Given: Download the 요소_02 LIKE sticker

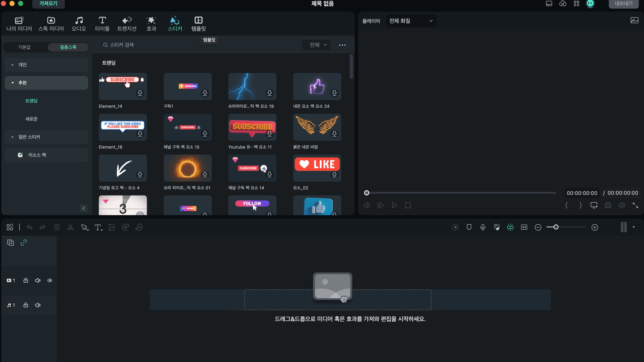Looking at the screenshot, I should click(334, 174).
